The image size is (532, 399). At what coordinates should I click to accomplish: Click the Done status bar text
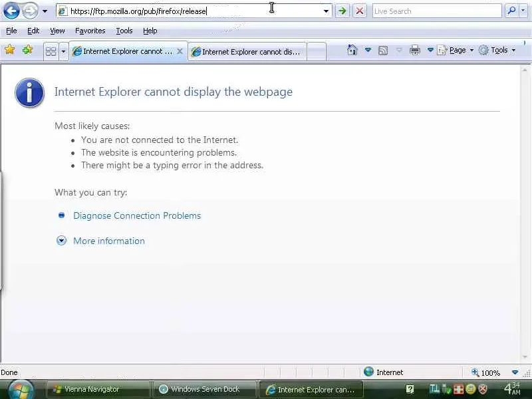9,372
